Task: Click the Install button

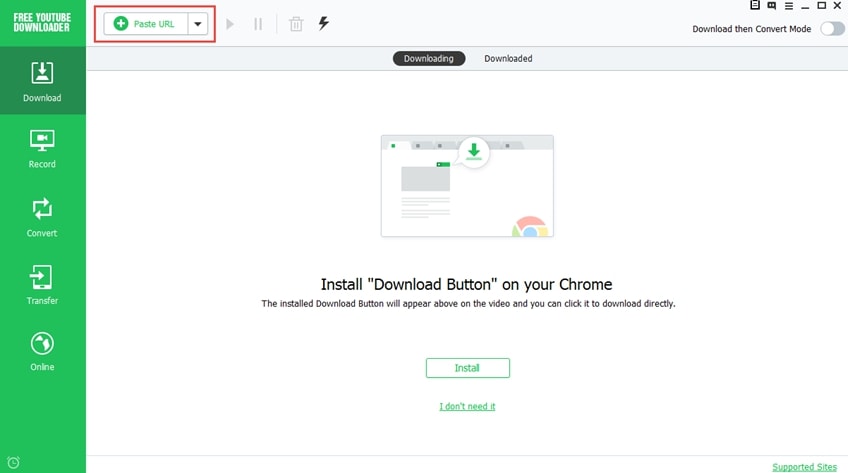Action: tap(467, 368)
